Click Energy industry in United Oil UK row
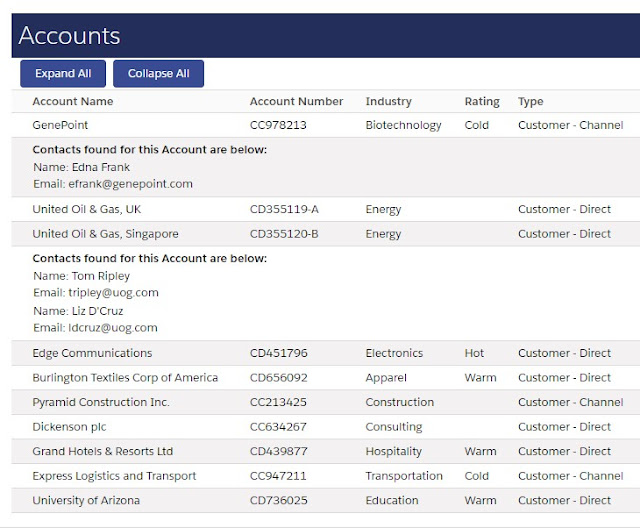 tap(383, 210)
